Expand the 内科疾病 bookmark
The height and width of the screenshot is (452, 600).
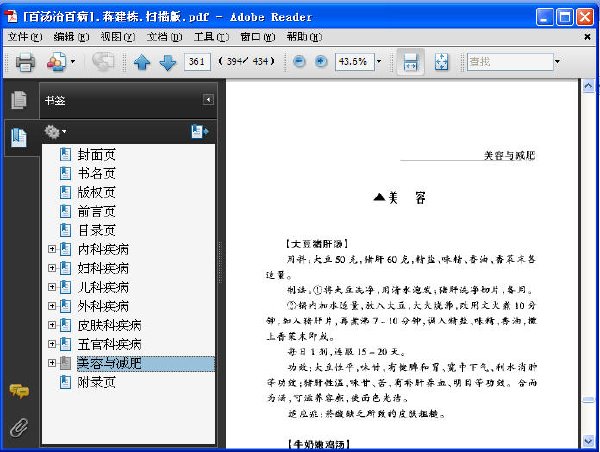pos(52,249)
